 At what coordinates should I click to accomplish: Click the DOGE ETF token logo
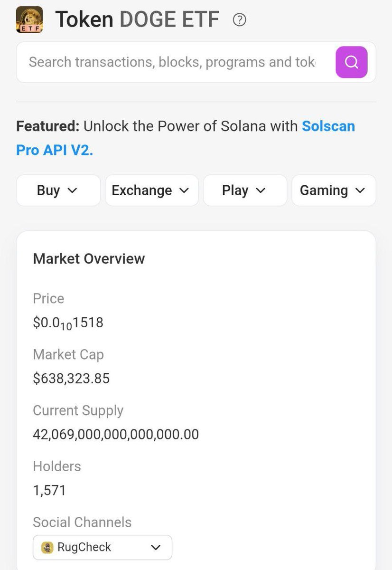(30, 20)
